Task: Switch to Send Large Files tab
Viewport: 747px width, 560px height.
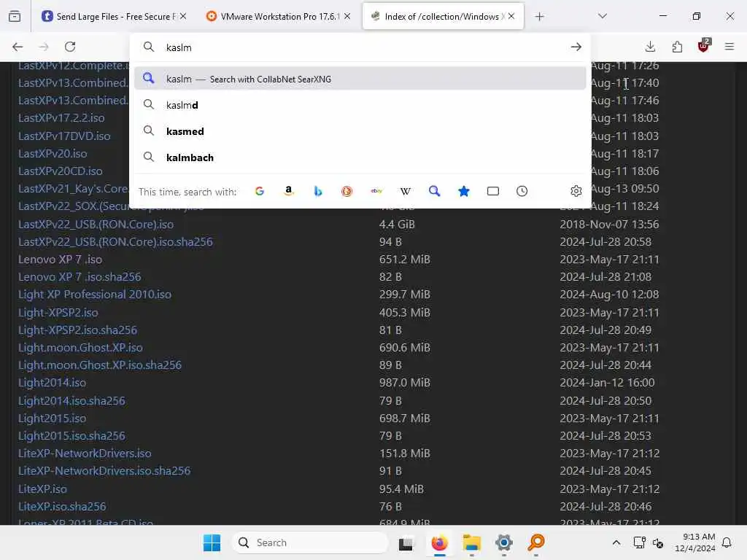Action: point(114,17)
